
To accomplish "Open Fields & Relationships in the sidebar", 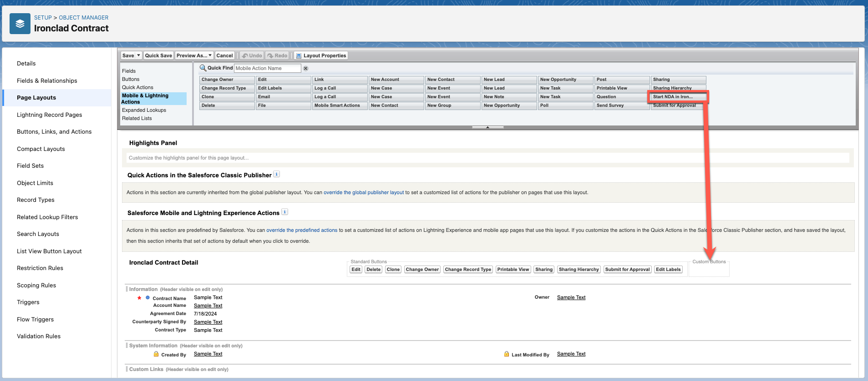I will (x=47, y=80).
